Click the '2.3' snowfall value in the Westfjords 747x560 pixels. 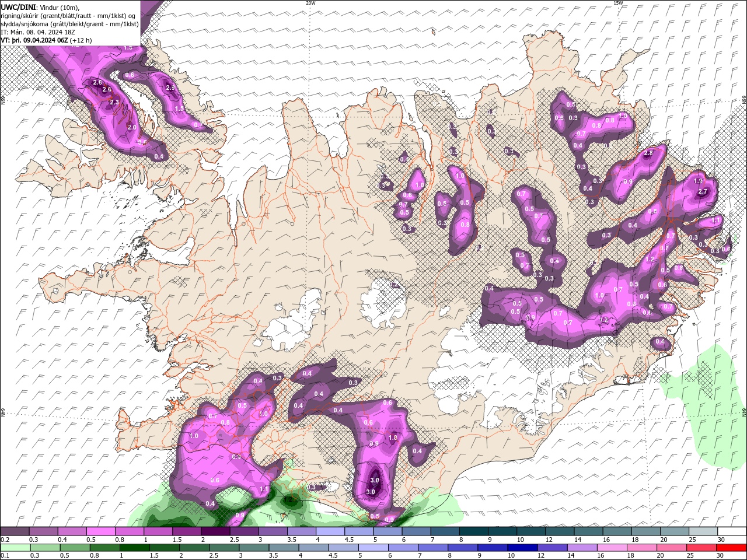point(114,103)
